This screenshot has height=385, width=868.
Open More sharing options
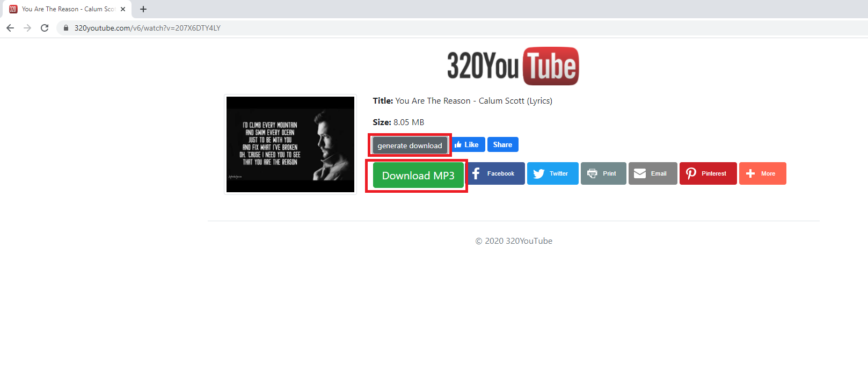[763, 173]
